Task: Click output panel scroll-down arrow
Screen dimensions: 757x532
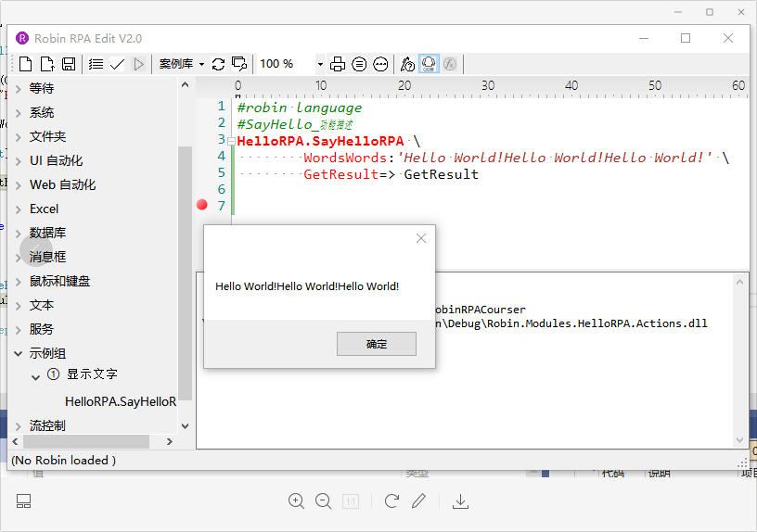Action: (x=739, y=440)
